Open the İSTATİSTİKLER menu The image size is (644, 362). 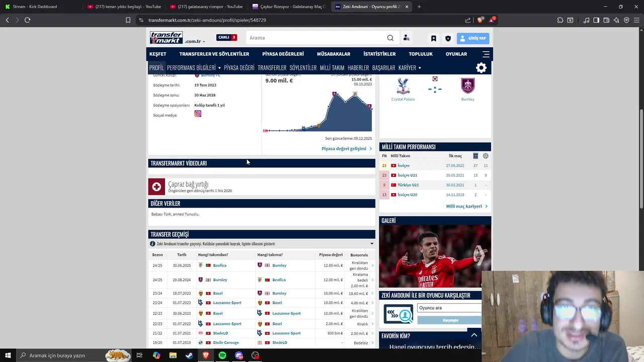pos(379,54)
